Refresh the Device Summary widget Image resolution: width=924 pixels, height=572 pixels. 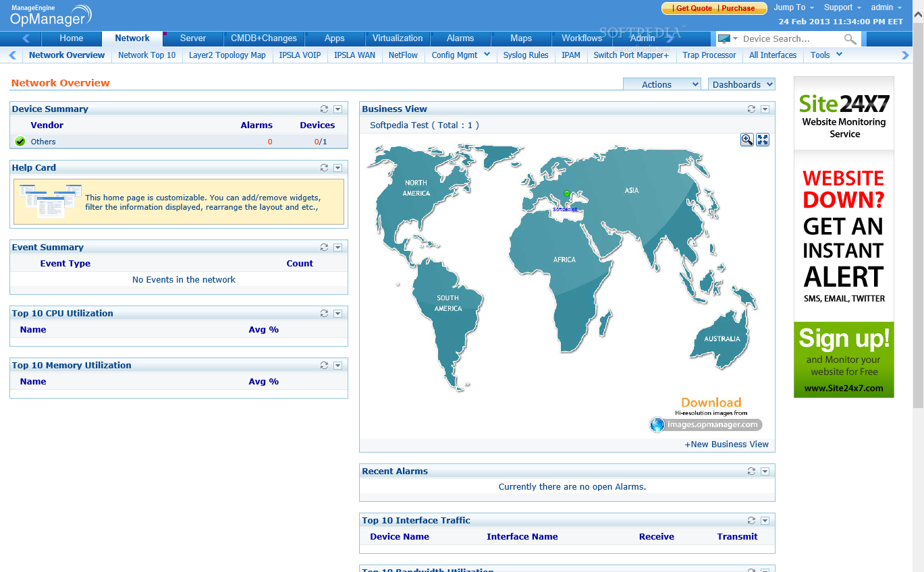pyautogui.click(x=324, y=109)
